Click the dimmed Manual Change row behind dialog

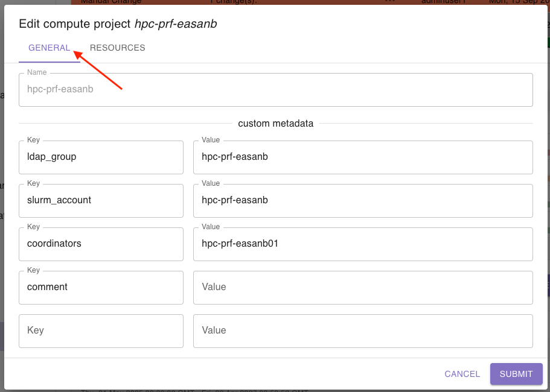pos(241,2)
